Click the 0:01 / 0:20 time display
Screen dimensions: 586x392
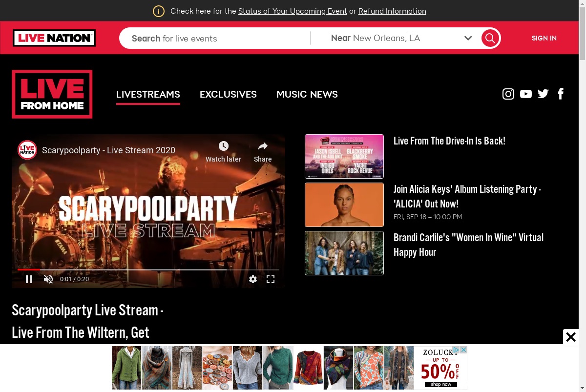tap(74, 279)
